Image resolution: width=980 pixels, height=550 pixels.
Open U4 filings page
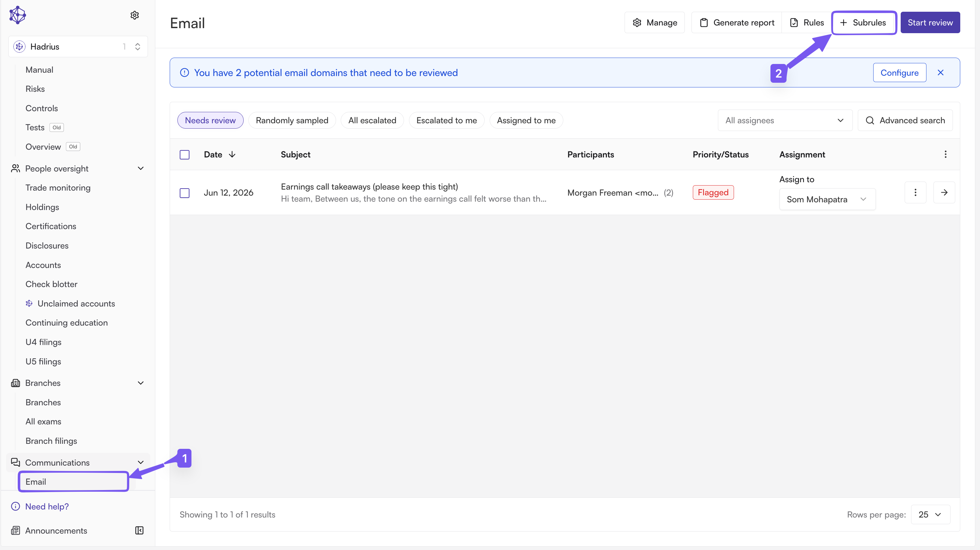(44, 342)
